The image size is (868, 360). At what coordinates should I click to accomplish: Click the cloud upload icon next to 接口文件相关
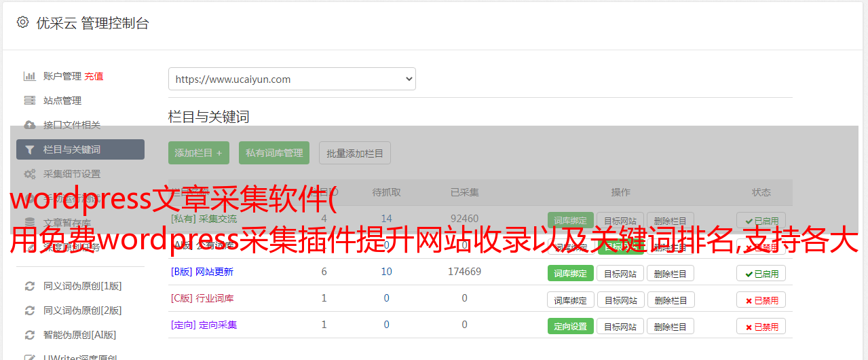29,125
